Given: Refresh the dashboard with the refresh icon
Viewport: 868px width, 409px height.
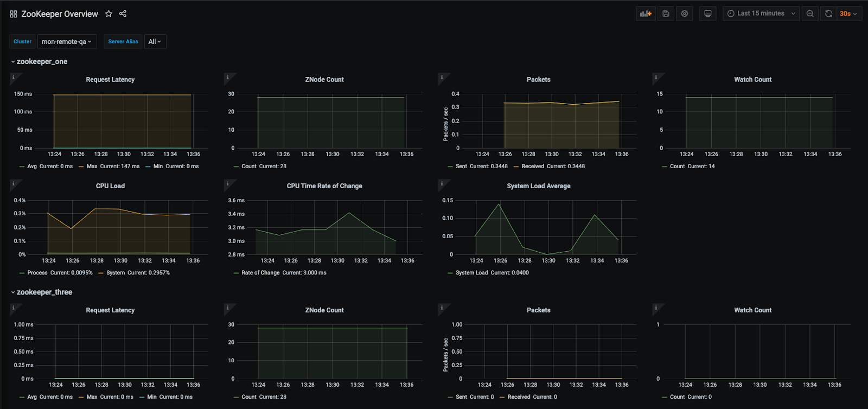Looking at the screenshot, I should (x=828, y=14).
